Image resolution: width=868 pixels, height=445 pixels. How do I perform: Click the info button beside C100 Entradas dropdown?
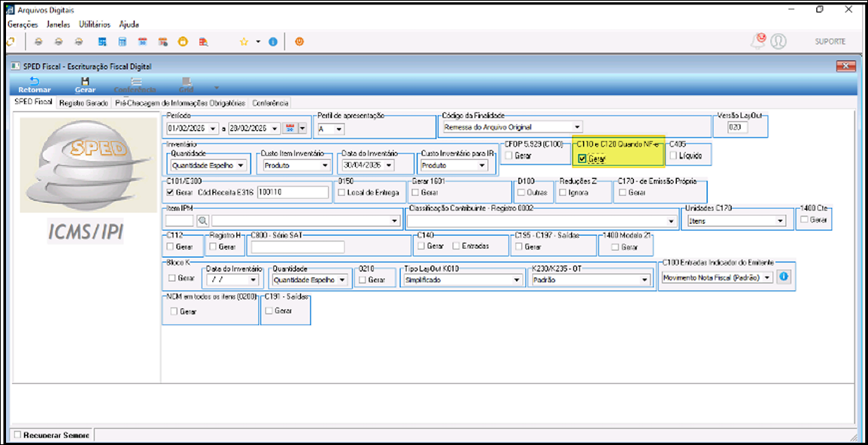[783, 277]
